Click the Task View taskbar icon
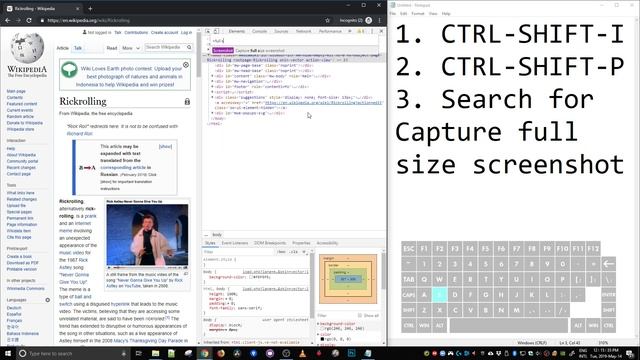 click(x=138, y=353)
